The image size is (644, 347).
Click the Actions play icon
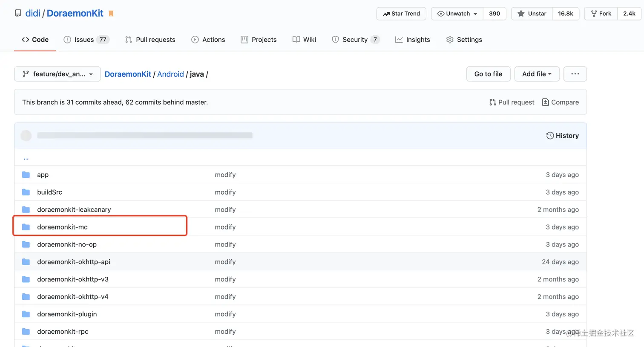tap(195, 40)
